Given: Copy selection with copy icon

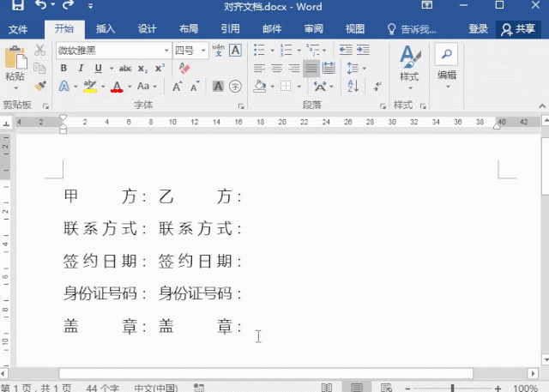Looking at the screenshot, I should (39, 68).
